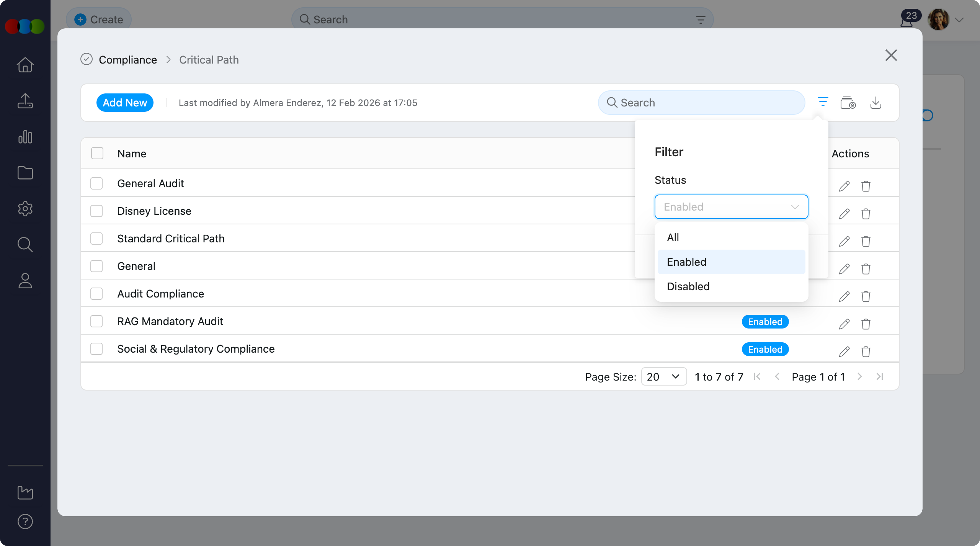Expand the Page Size dropdown
The height and width of the screenshot is (546, 980).
point(664,377)
